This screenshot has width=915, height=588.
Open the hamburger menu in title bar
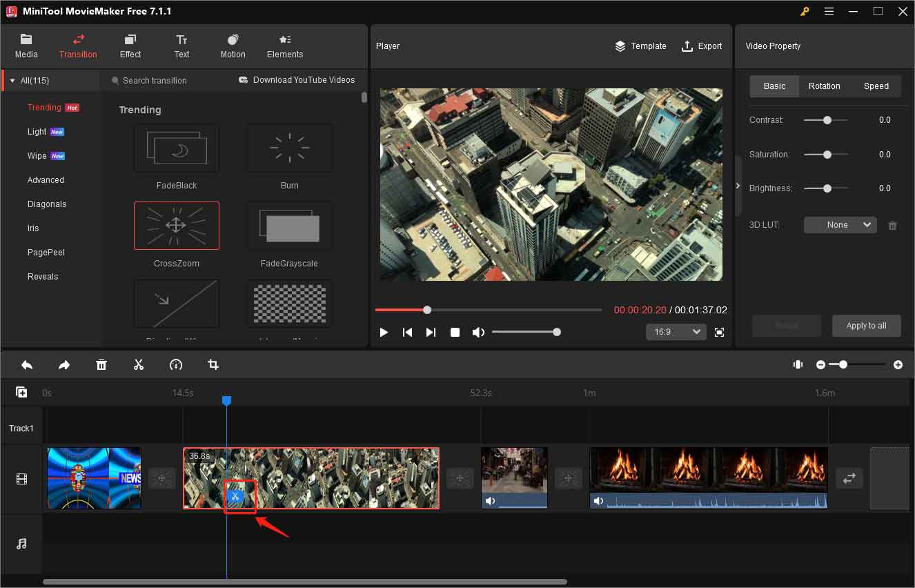coord(829,11)
